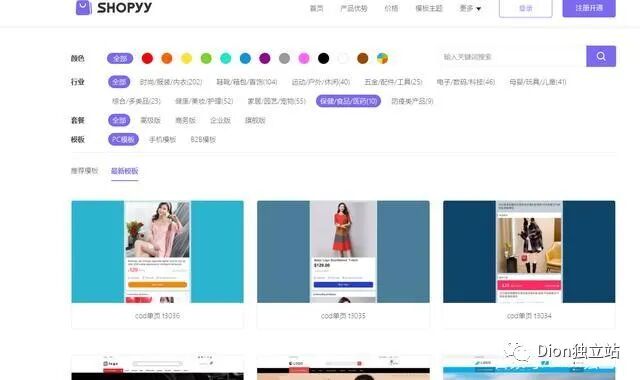Filter industry by 鞋靴/箱包/首饰(104)
The width and height of the screenshot is (640, 380).
pos(247,82)
